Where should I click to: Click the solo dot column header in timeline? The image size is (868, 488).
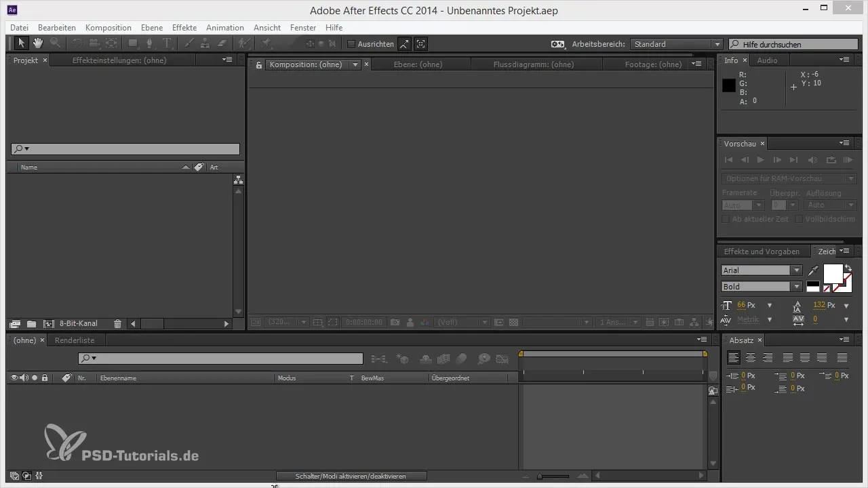tap(35, 378)
